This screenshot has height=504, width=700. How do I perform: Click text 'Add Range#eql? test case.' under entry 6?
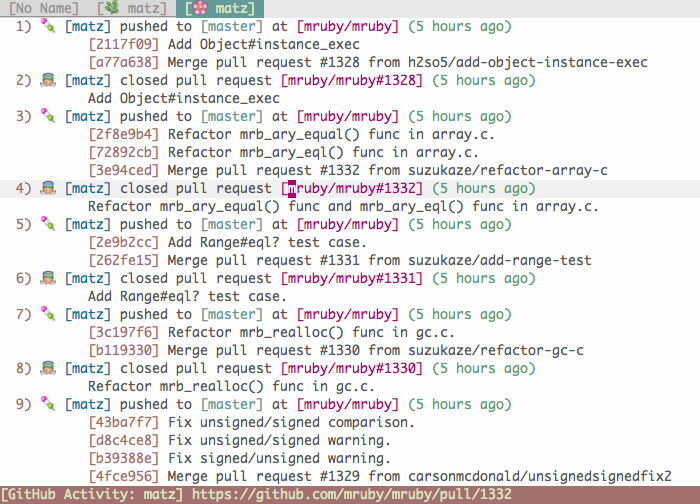(x=188, y=296)
